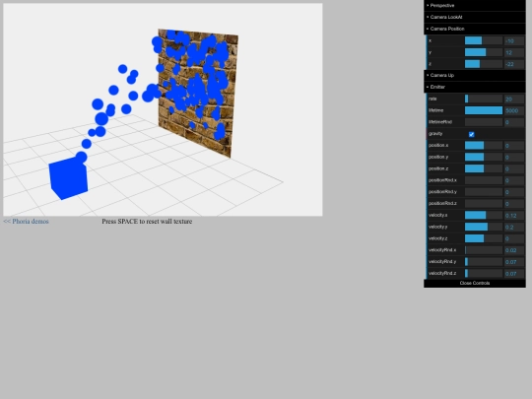Click the positionRnd.x value field

point(514,180)
